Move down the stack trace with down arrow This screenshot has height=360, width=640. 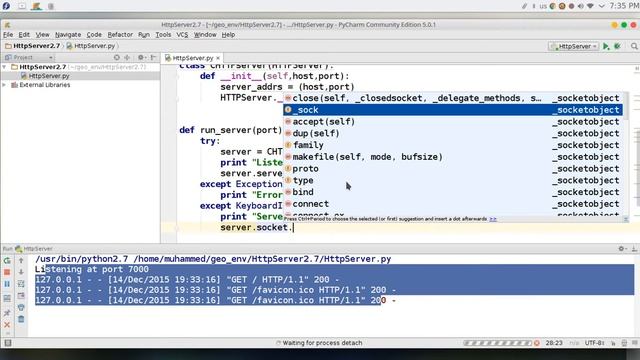pos(21,272)
